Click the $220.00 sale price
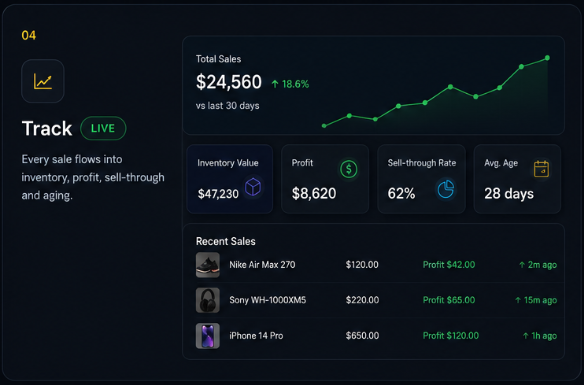The height and width of the screenshot is (385, 584). pyautogui.click(x=362, y=300)
